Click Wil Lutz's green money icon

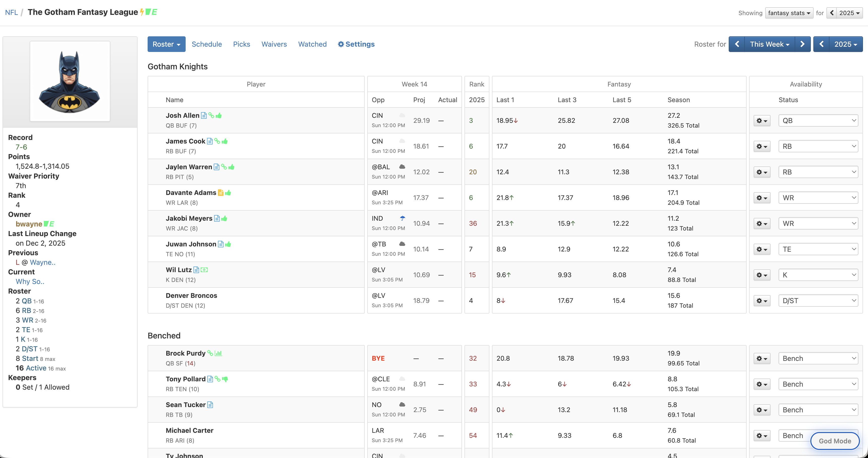pyautogui.click(x=204, y=270)
